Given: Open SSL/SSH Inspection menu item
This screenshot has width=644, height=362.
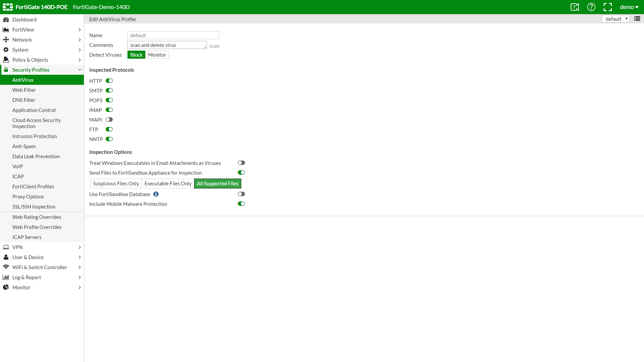Looking at the screenshot, I should [x=34, y=206].
